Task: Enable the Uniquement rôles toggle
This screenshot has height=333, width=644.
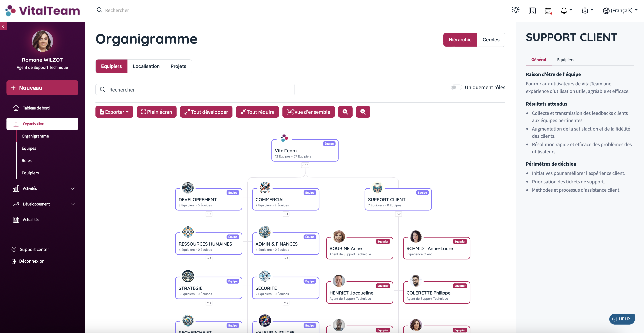Action: [x=456, y=87]
